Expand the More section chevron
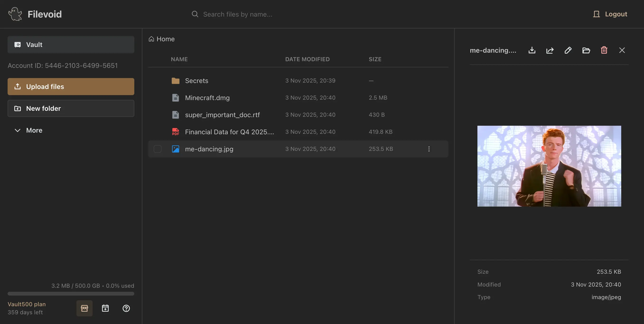The height and width of the screenshot is (324, 644). (x=18, y=130)
